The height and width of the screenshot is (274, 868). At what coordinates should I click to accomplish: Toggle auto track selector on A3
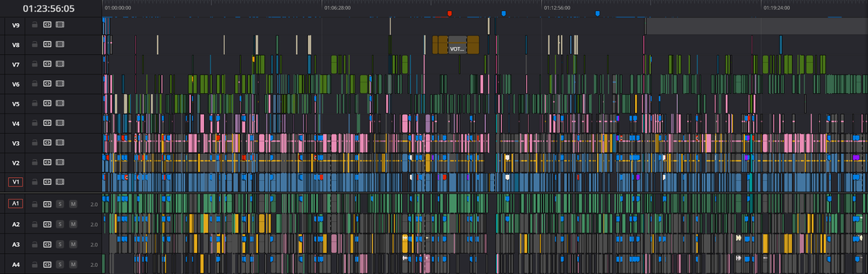click(x=47, y=245)
